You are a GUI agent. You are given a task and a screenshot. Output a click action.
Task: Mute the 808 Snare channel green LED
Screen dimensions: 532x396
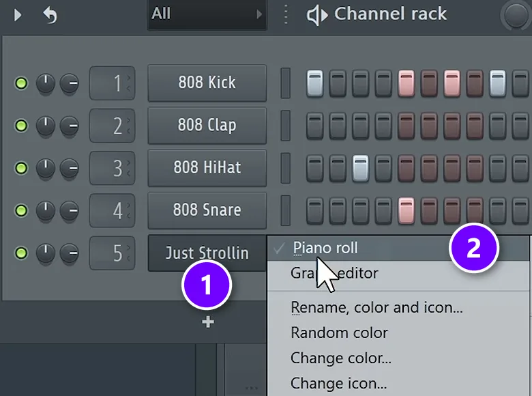pos(21,210)
